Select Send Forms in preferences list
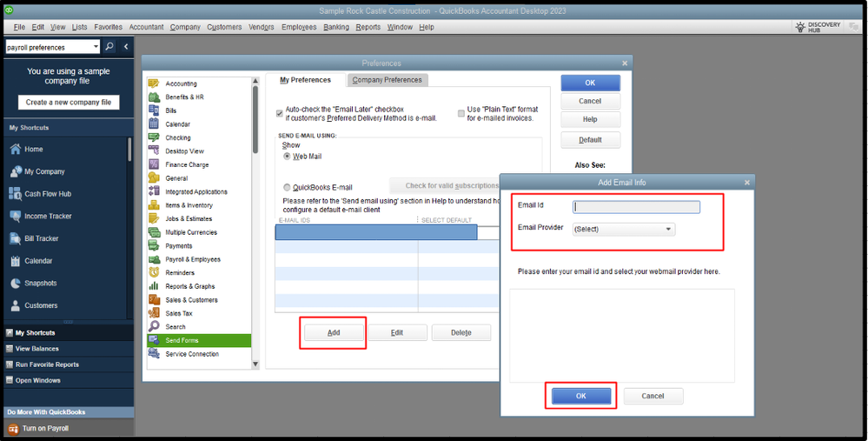The width and height of the screenshot is (868, 441). [199, 340]
